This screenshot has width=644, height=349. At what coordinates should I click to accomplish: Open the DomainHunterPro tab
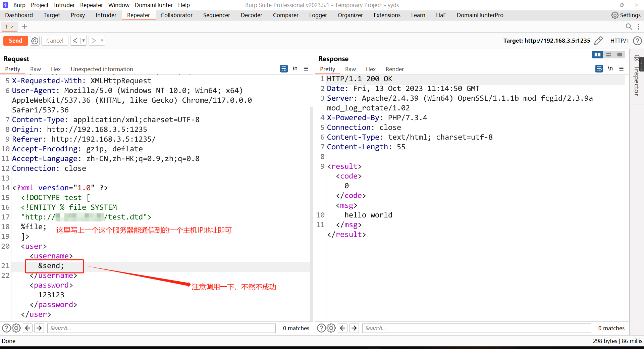pyautogui.click(x=480, y=15)
